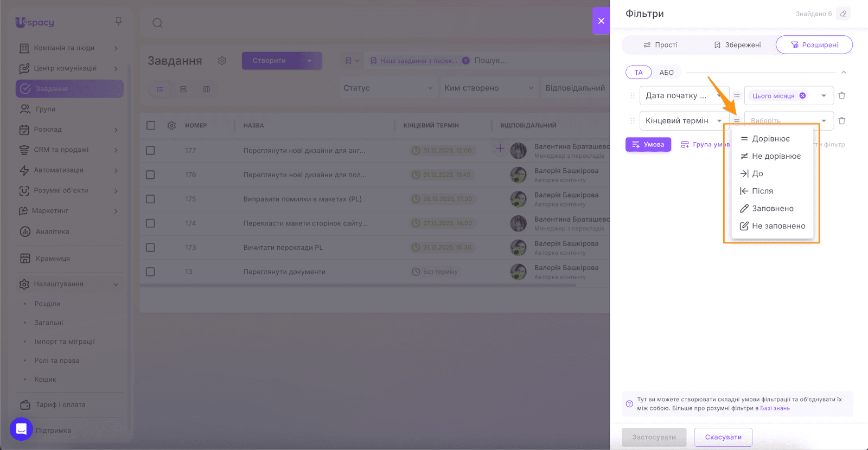Switch to Прості filters tab
The width and height of the screenshot is (868, 450).
660,45
